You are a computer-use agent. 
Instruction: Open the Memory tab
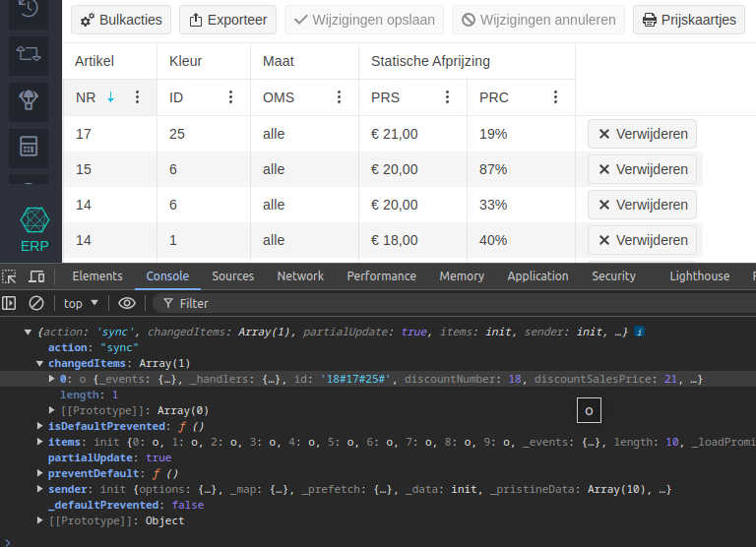(x=462, y=276)
